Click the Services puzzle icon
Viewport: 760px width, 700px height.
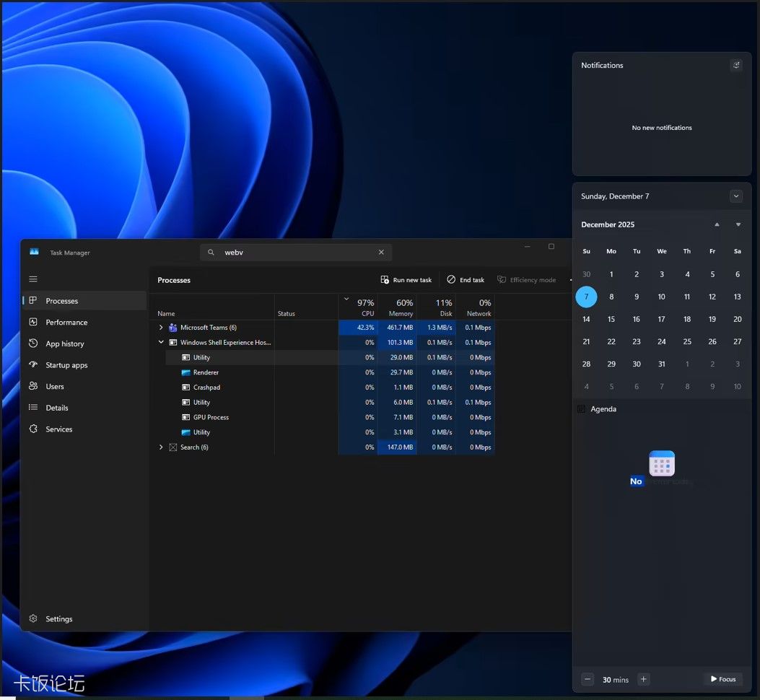(33, 429)
